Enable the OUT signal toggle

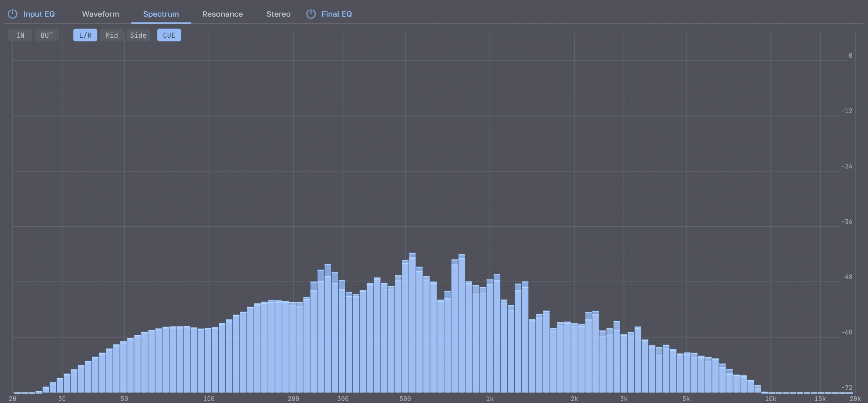coord(47,35)
